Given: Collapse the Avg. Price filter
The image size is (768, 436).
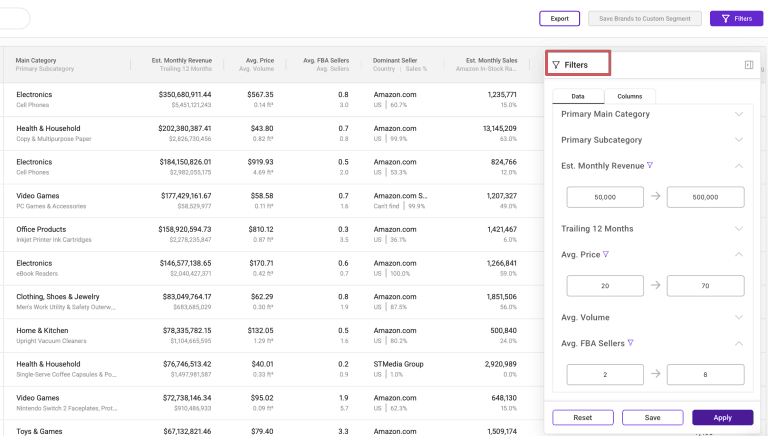Looking at the screenshot, I should 739,254.
